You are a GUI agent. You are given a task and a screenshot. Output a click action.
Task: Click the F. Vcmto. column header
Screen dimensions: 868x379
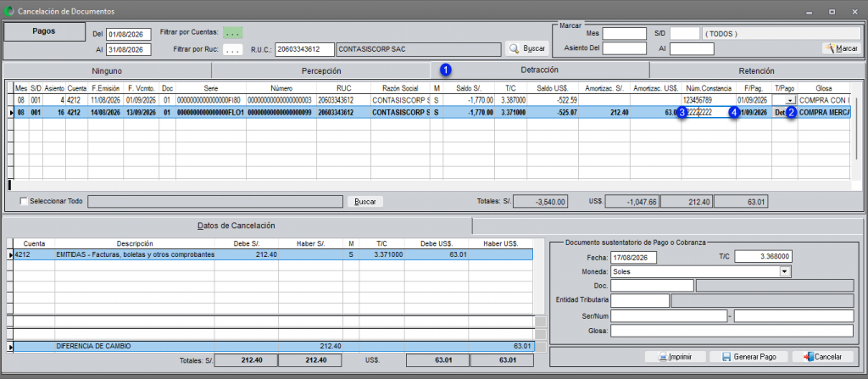[x=142, y=88]
